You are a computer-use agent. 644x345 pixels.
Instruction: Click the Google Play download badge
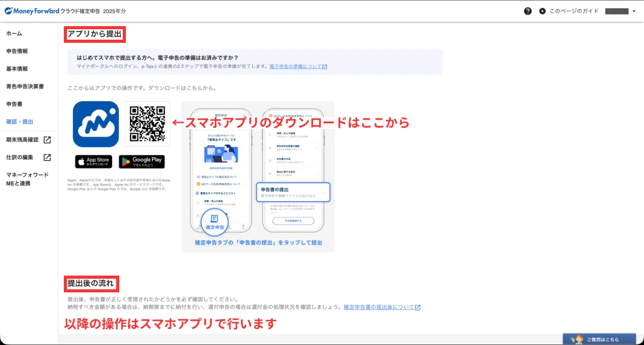(142, 161)
